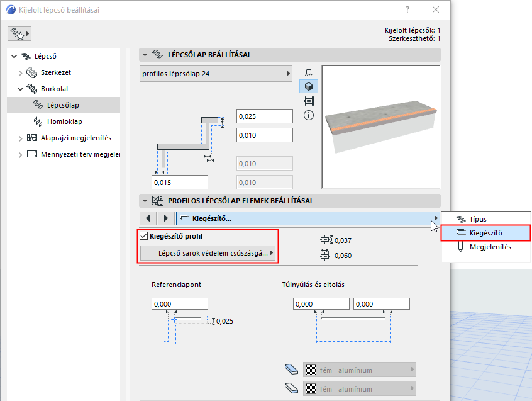
Task: Click the Referenciapont label
Action: tap(176, 285)
